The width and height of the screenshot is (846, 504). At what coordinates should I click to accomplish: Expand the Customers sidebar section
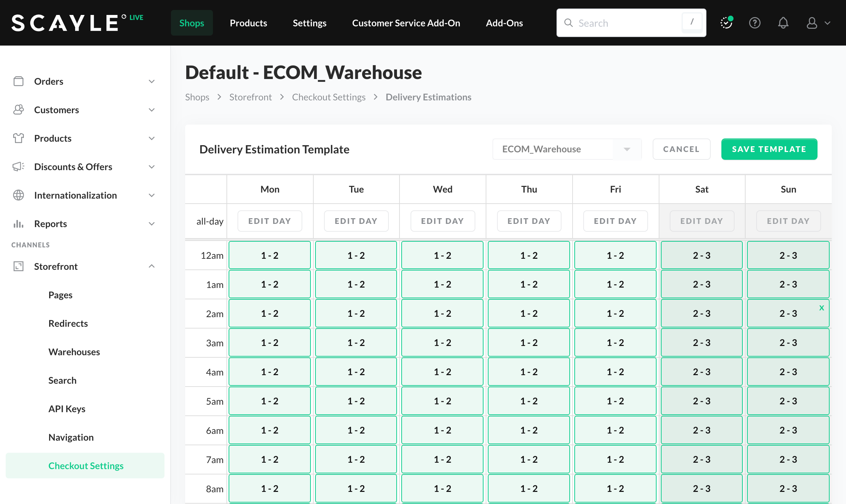coord(152,110)
